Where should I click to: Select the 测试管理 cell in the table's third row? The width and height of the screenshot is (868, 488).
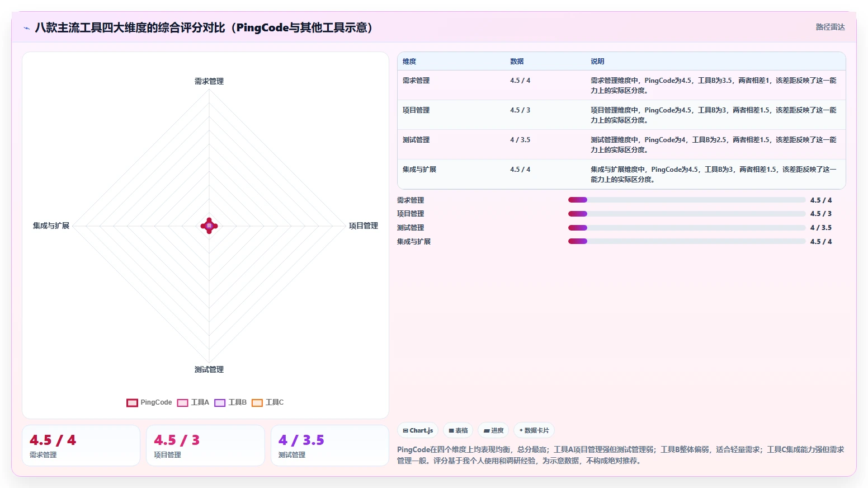coord(416,140)
